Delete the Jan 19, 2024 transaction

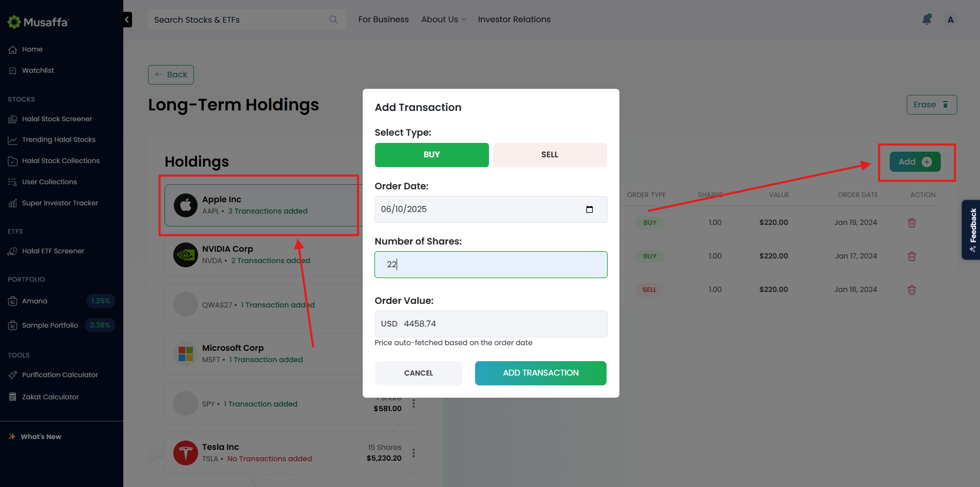[912, 223]
